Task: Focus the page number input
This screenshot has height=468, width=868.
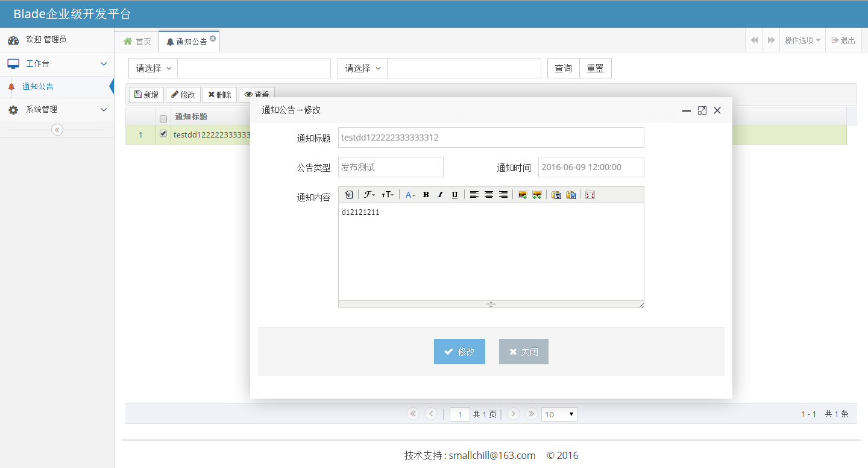Action: pyautogui.click(x=460, y=414)
